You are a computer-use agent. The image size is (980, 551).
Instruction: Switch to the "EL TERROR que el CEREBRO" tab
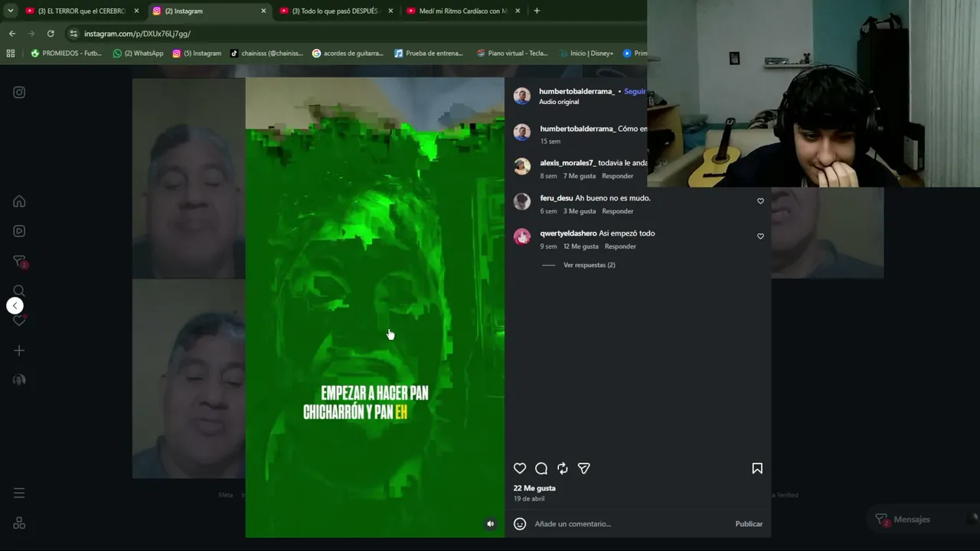[x=82, y=11]
